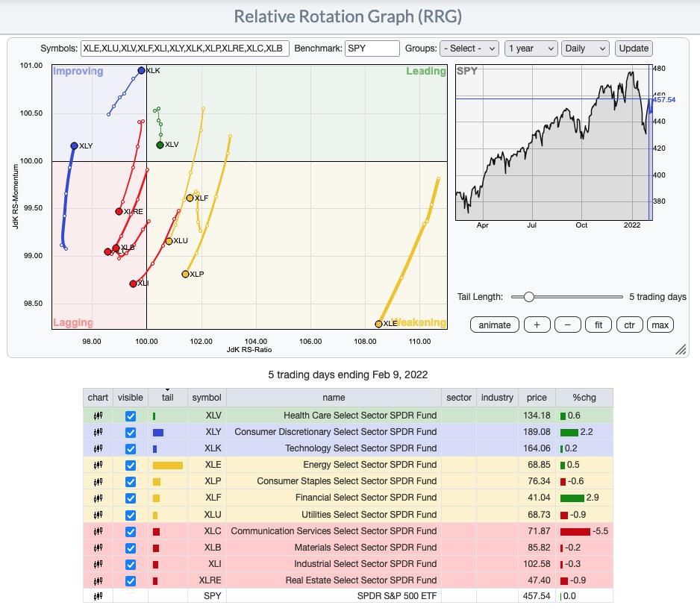
Task: Uncheck visible checkbox for XLV
Action: (131, 416)
